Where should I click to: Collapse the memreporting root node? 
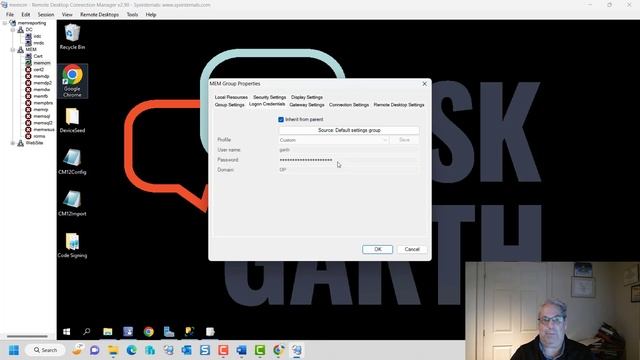pos(5,23)
